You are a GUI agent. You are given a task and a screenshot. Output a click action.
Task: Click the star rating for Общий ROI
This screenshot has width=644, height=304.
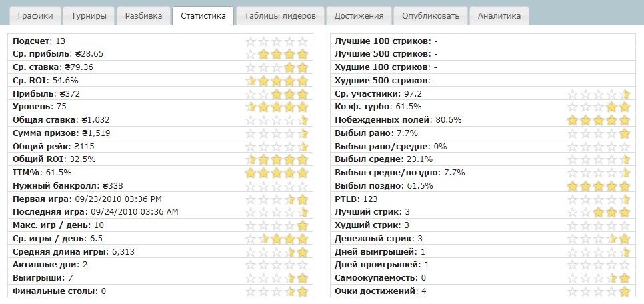point(277,159)
